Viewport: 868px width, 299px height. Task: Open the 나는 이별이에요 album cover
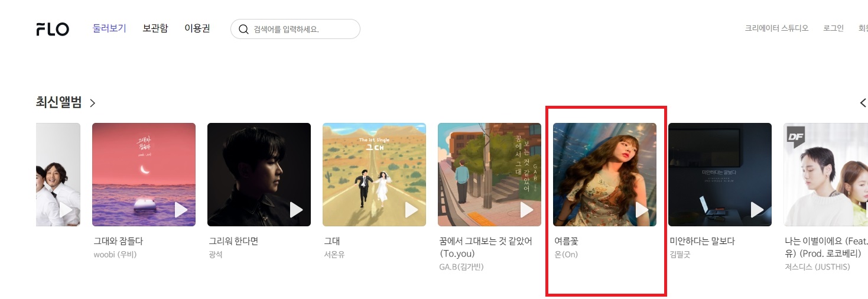point(825,174)
